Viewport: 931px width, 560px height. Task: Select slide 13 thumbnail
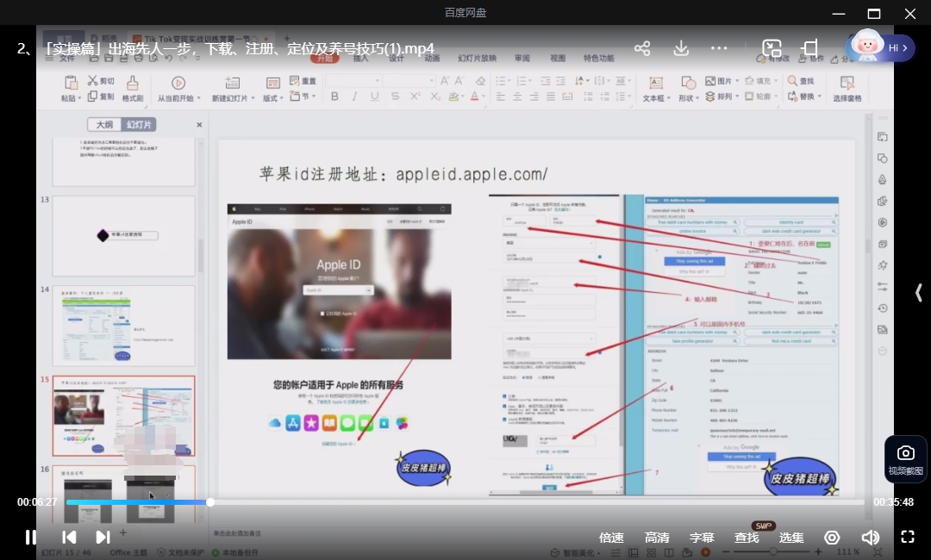123,235
